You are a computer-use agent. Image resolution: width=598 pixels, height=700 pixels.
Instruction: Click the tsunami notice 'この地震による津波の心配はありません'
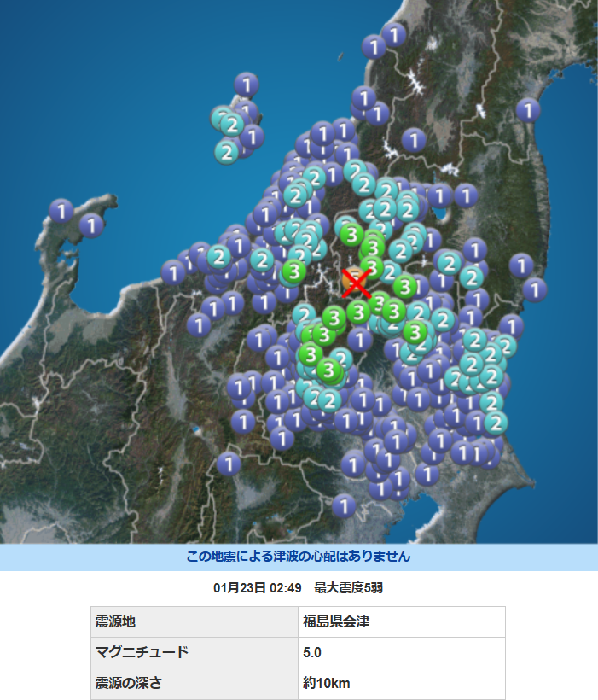(298, 557)
